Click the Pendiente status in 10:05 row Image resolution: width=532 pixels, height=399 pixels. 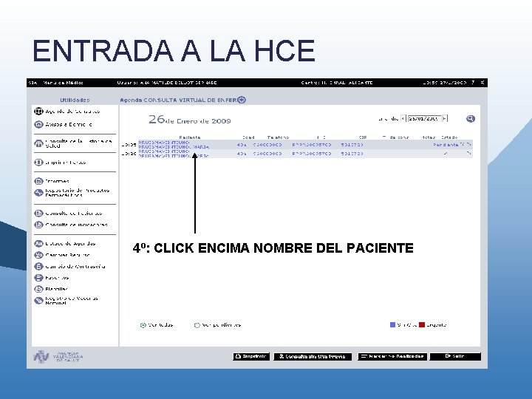446,145
